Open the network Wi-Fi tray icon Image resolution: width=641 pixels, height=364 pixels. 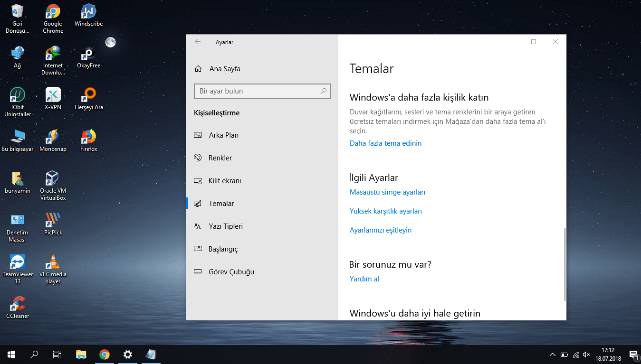pyautogui.click(x=576, y=355)
